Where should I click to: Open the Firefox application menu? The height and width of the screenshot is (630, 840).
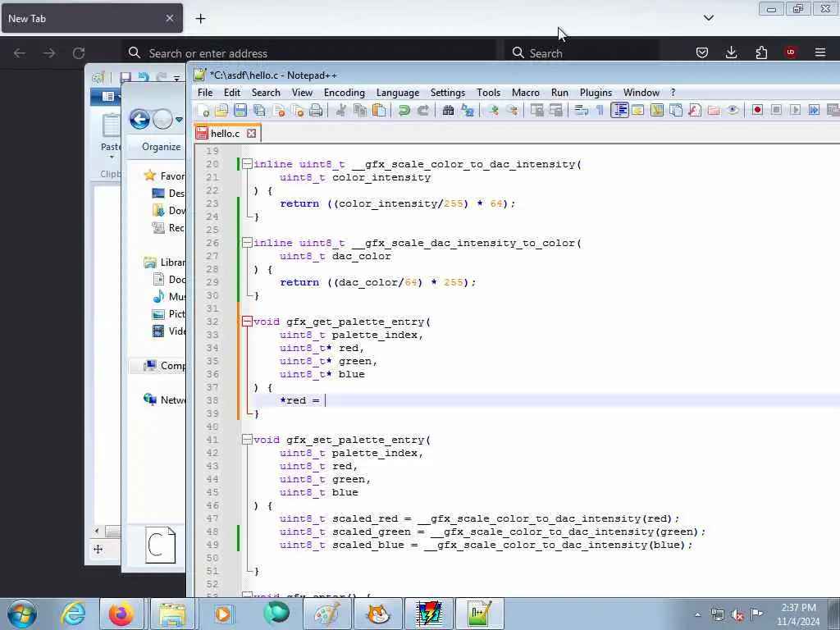[x=820, y=52]
